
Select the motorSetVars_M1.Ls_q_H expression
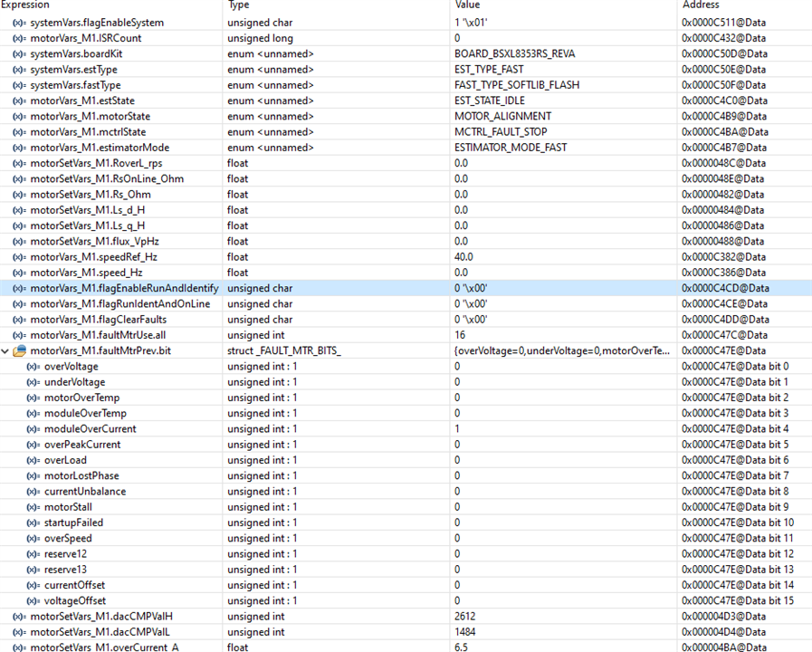[x=88, y=225]
